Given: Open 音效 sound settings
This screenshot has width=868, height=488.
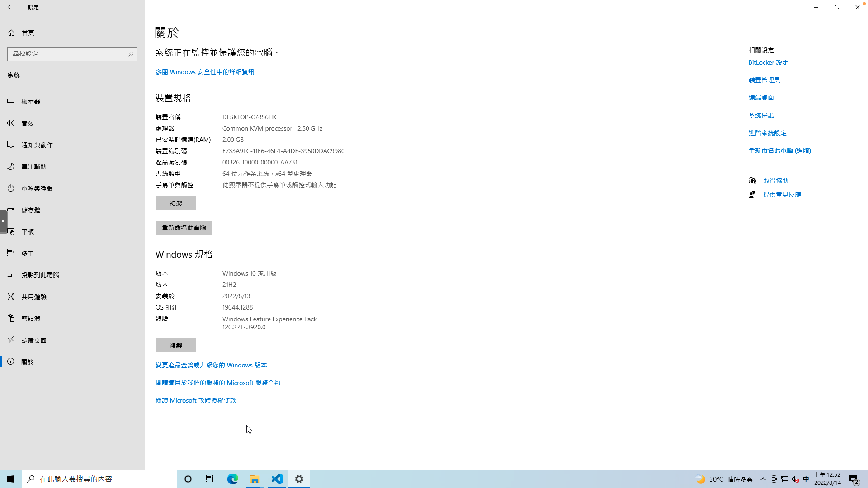Looking at the screenshot, I should [x=72, y=123].
